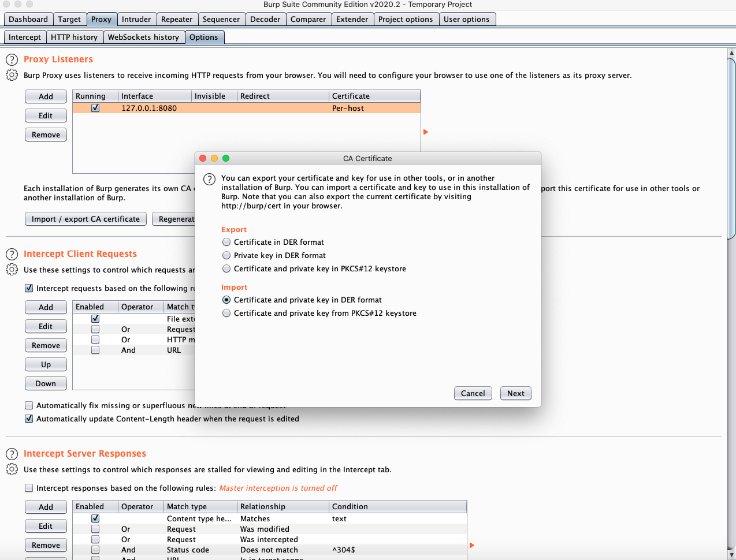The image size is (736, 560).
Task: Open Intercept Client Requests gear icon
Action: click(x=12, y=270)
